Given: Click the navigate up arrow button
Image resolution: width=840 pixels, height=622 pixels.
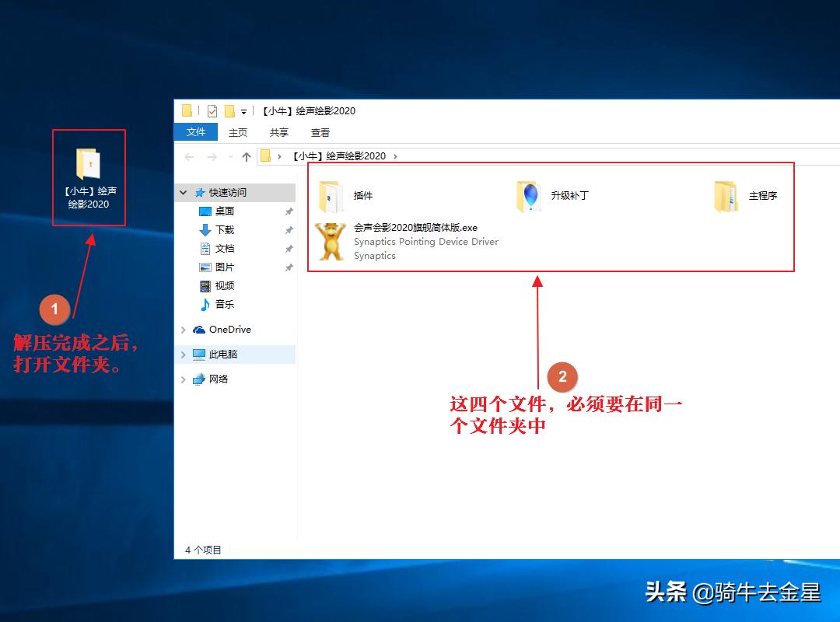Looking at the screenshot, I should tap(246, 155).
